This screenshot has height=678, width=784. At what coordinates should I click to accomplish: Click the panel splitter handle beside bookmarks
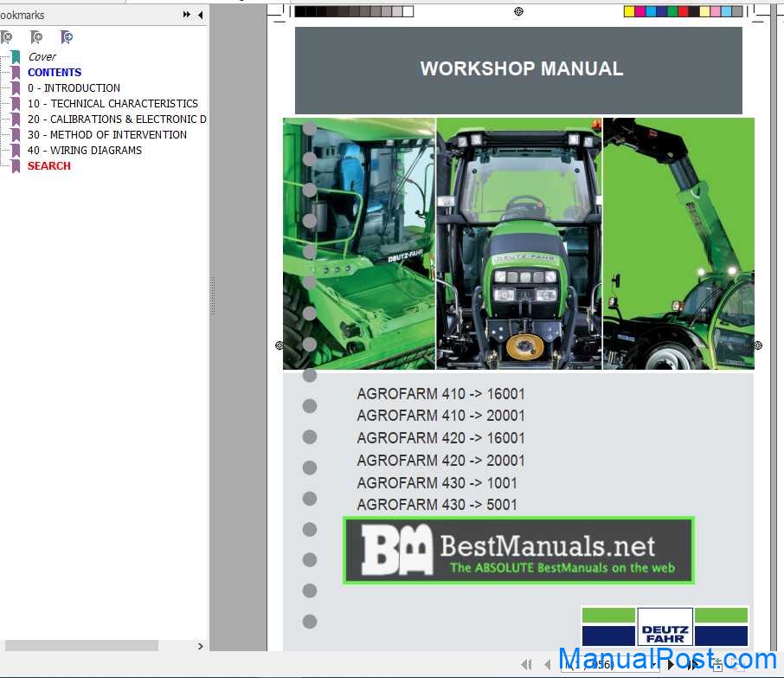[213, 296]
